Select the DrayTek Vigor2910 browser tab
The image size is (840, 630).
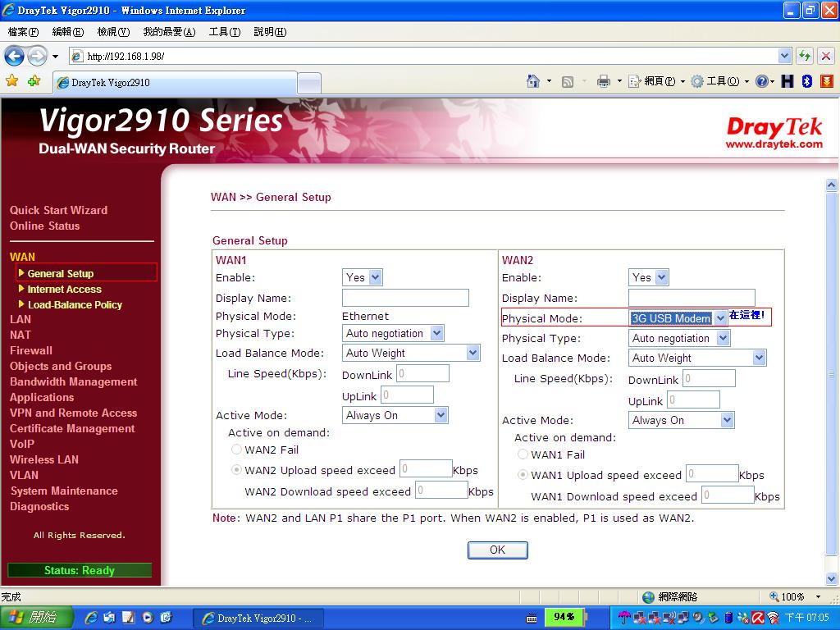175,83
